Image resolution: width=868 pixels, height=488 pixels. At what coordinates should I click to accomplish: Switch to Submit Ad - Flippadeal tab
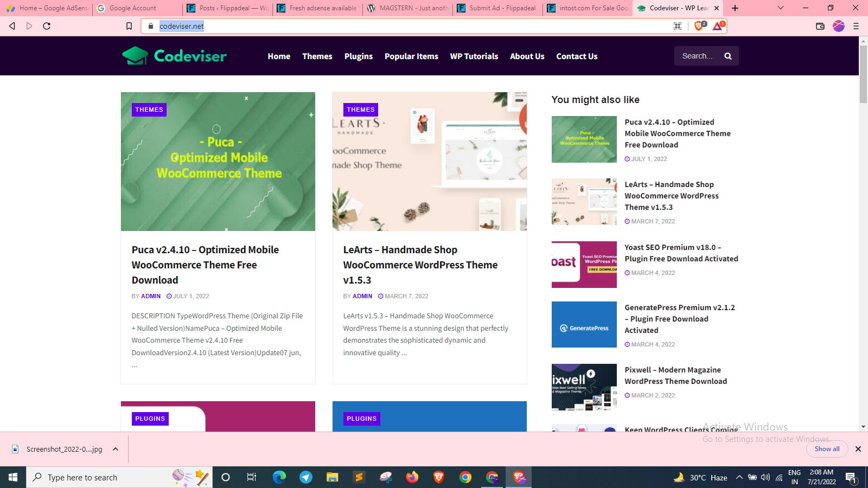click(x=498, y=8)
